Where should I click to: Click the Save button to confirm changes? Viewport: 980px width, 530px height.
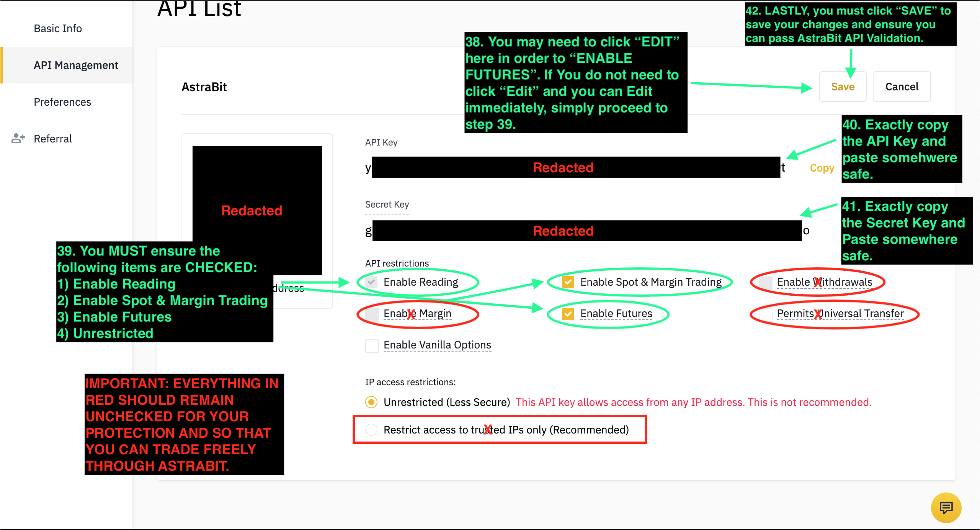tap(843, 86)
